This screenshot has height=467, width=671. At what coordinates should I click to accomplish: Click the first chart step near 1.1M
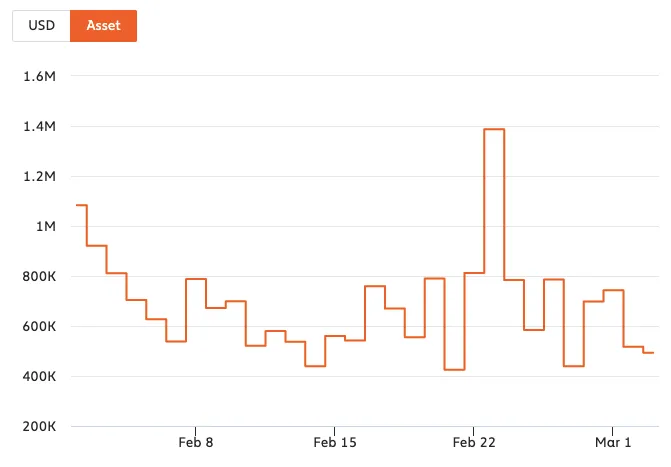82,205
